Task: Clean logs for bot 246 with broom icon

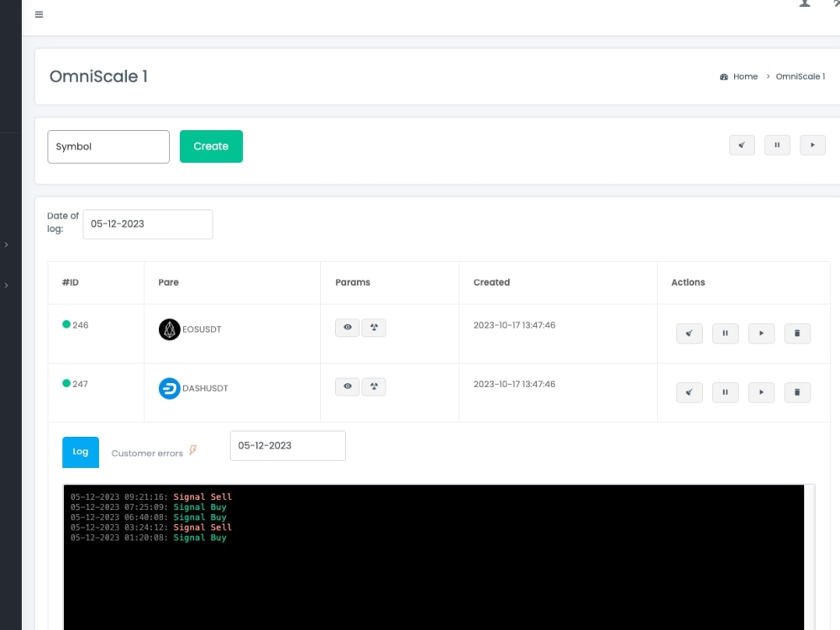Action: point(689,333)
